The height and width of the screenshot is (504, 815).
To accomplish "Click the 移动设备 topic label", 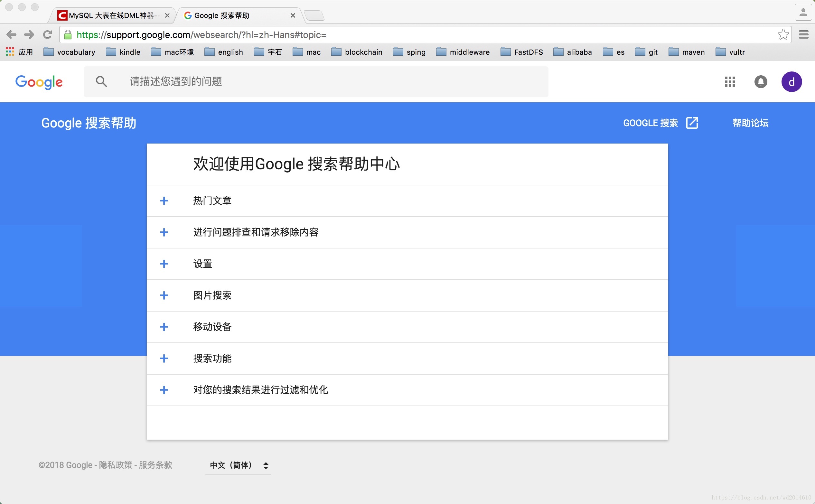I will pyautogui.click(x=212, y=327).
